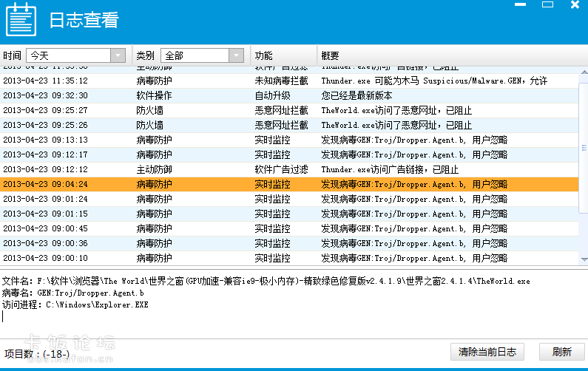Click the Thunder.exe 可能为木马 summary
The height and width of the screenshot is (371, 588).
(434, 81)
